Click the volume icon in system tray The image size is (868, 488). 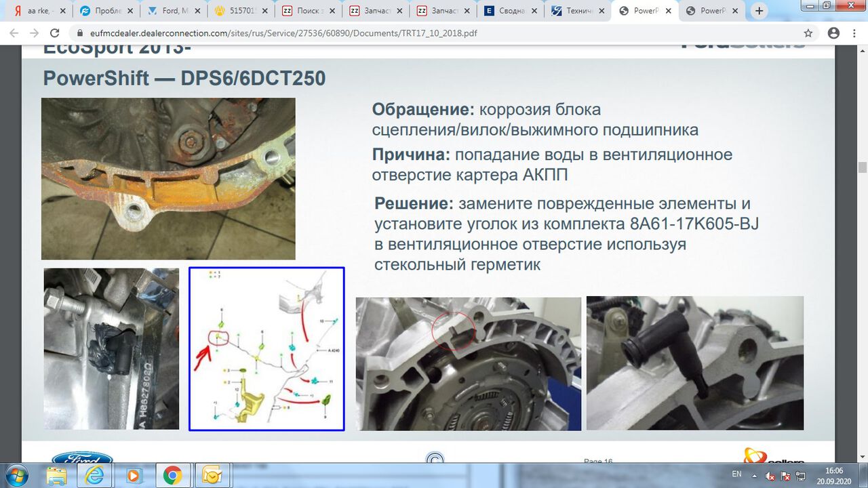[x=770, y=476]
